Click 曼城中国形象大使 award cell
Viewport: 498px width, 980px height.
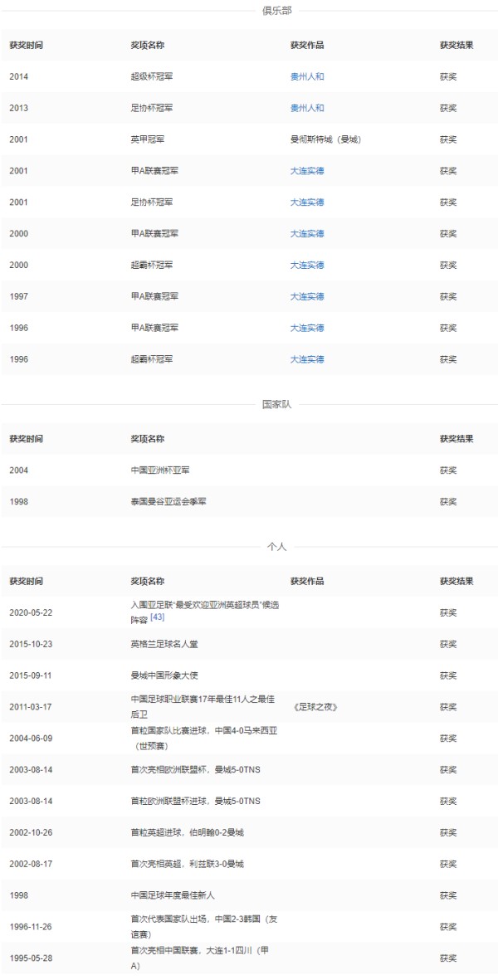pos(164,675)
